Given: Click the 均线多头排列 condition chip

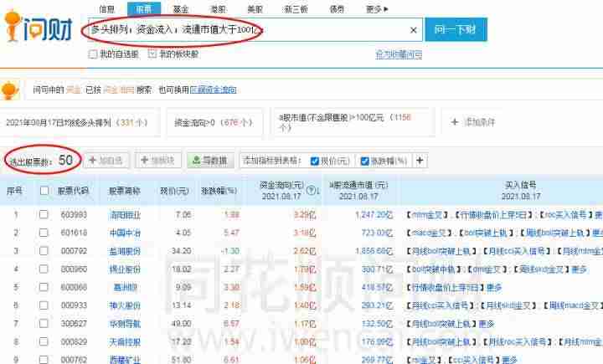Looking at the screenshot, I should pos(80,123).
